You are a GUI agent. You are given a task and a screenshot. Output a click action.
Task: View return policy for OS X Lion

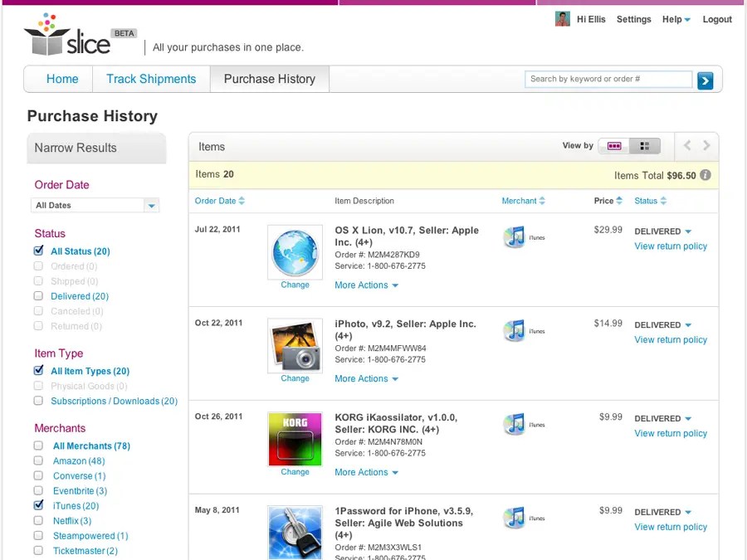(671, 246)
